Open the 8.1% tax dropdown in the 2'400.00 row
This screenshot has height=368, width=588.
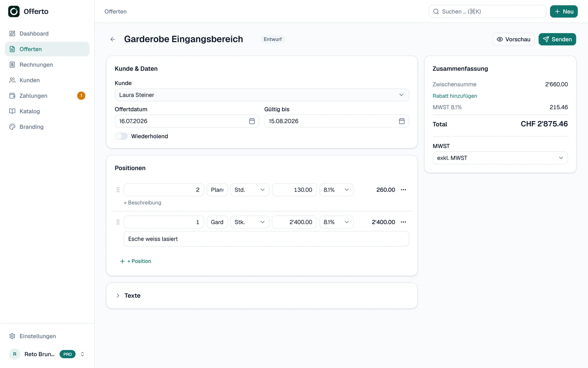(336, 222)
